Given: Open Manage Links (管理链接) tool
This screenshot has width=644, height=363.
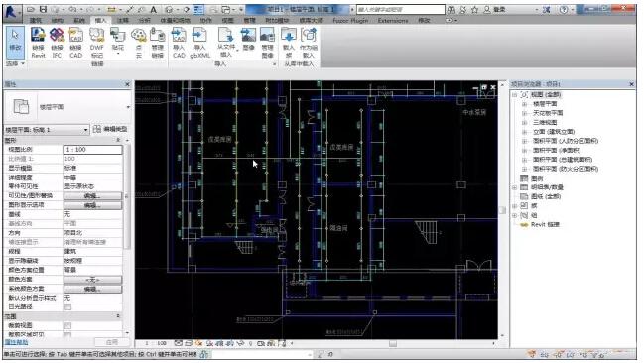Looking at the screenshot, I should [x=158, y=43].
